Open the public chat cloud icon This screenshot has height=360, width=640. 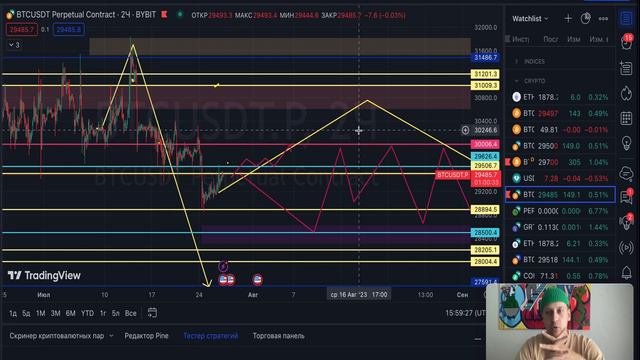pyautogui.click(x=626, y=173)
